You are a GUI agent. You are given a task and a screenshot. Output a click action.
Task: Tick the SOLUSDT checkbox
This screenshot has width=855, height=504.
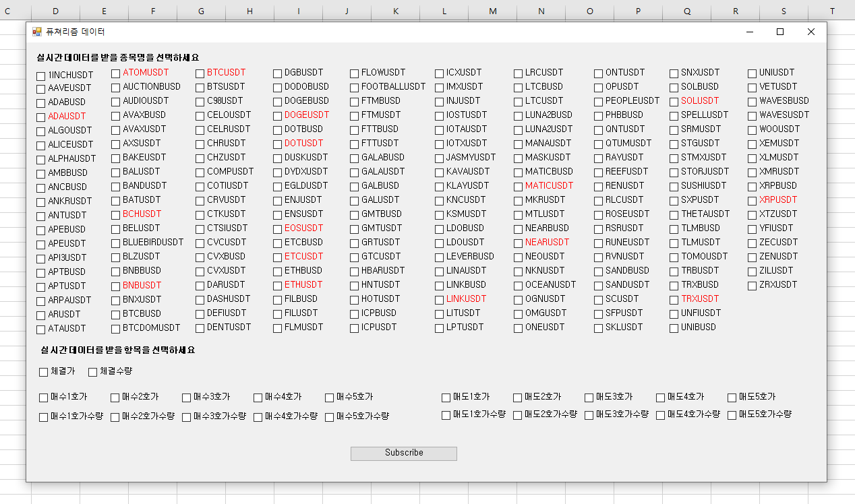tap(674, 102)
